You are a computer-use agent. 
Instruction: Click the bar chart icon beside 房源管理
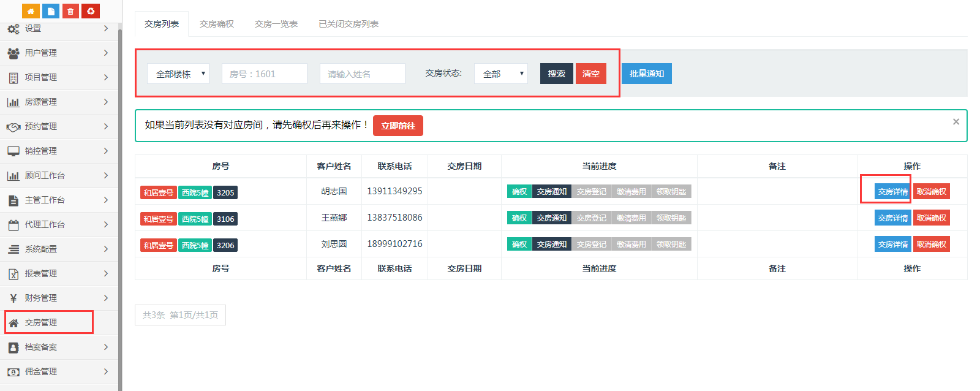click(13, 102)
